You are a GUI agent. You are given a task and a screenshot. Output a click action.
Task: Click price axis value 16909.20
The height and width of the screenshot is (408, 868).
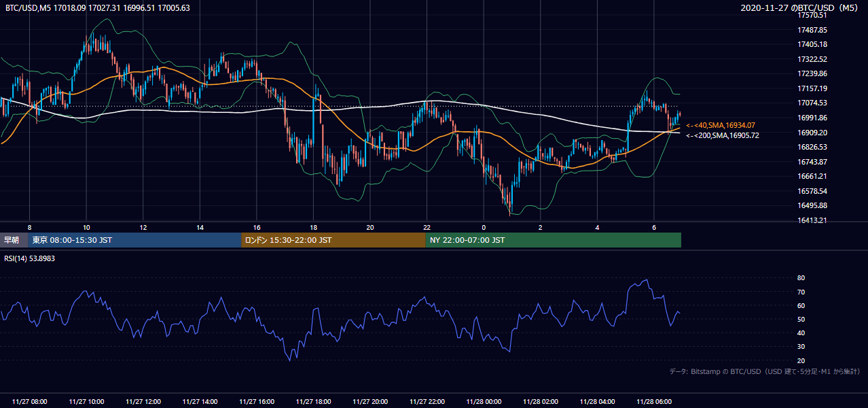[x=812, y=133]
